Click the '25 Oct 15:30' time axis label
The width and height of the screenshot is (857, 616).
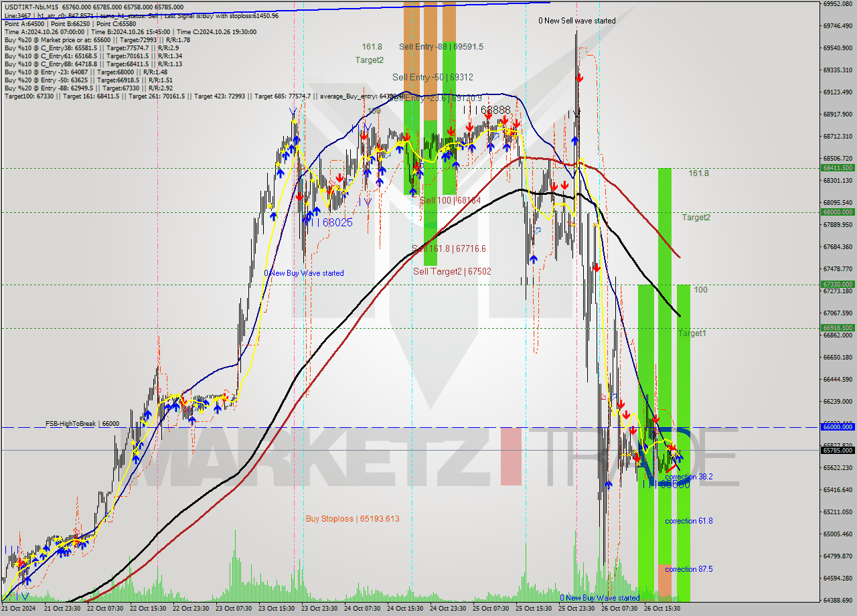pyautogui.click(x=534, y=608)
